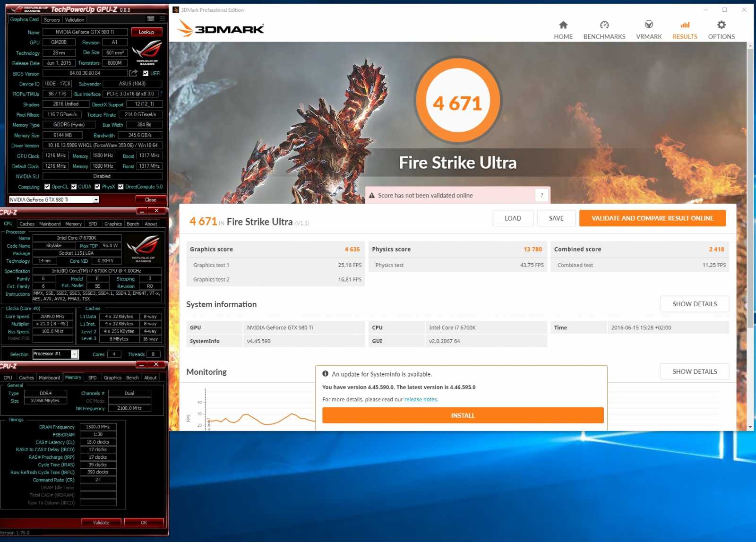Click the DRAM Frequency 1500.0 MHz value
This screenshot has height=542, width=756.
click(x=98, y=427)
